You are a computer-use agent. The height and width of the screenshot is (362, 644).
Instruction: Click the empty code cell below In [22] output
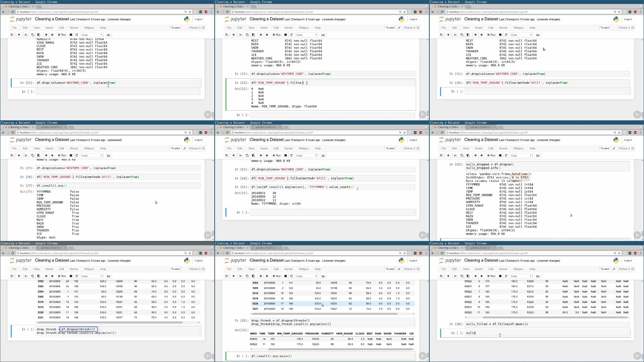[x=332, y=115]
